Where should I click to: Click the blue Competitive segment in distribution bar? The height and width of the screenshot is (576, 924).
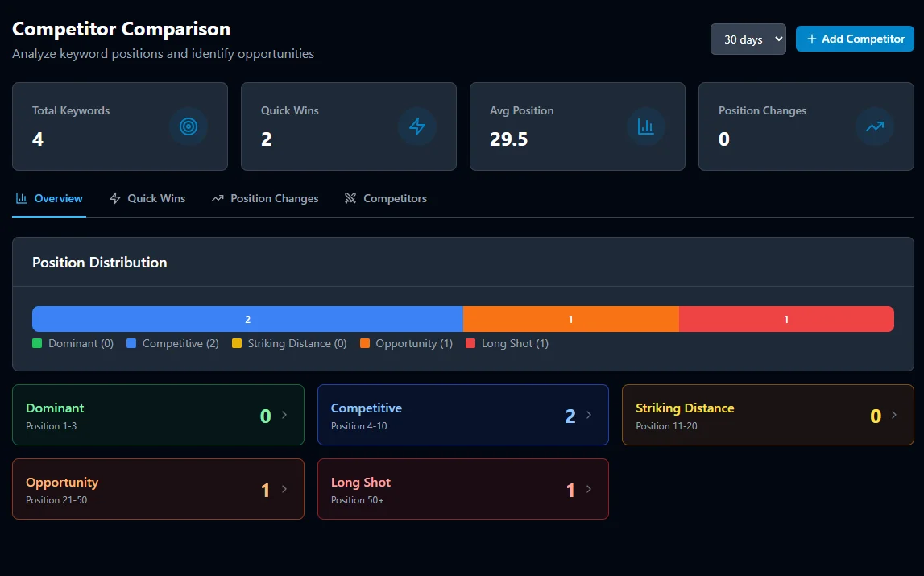click(247, 319)
